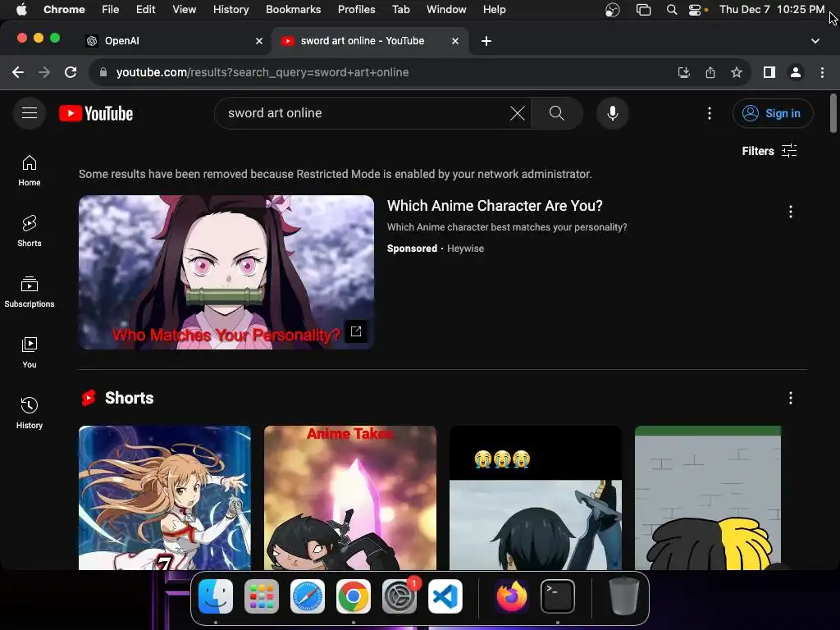Screen dimensions: 840x630
Task: Click ad description about matching personality
Action: tap(507, 227)
